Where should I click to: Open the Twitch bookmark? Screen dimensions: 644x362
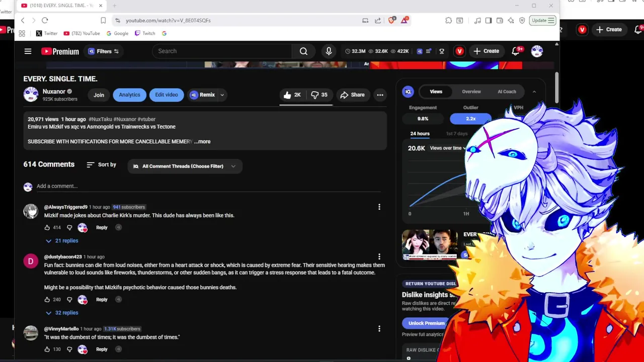tap(145, 33)
